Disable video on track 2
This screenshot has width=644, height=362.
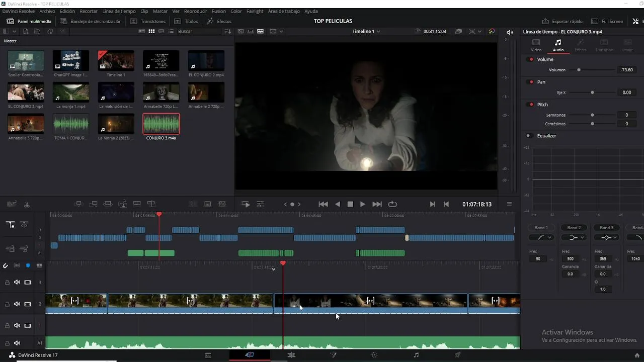pos(28,304)
